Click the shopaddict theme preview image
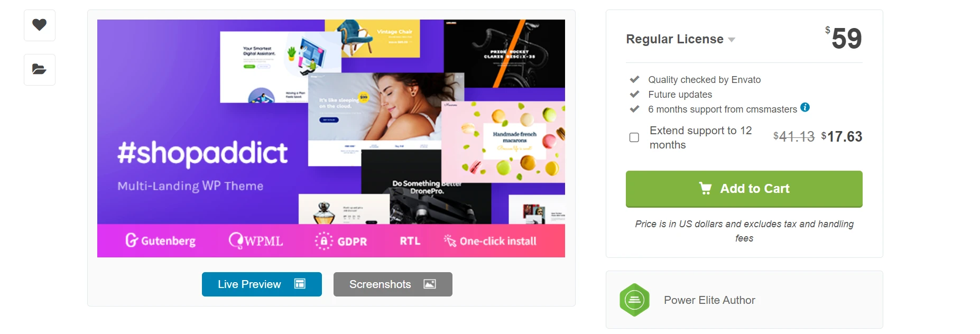Image resolution: width=980 pixels, height=334 pixels. 331,138
